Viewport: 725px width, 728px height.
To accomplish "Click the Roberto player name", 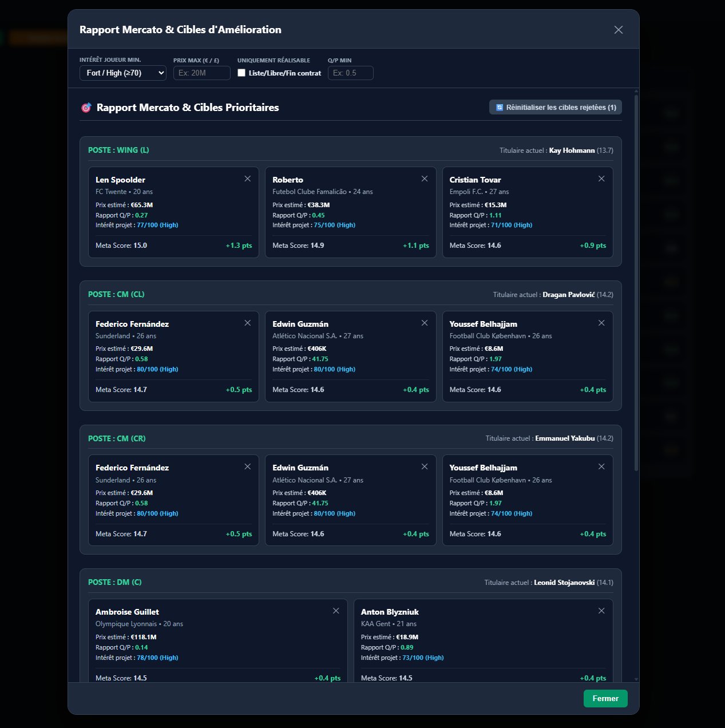I will point(288,180).
